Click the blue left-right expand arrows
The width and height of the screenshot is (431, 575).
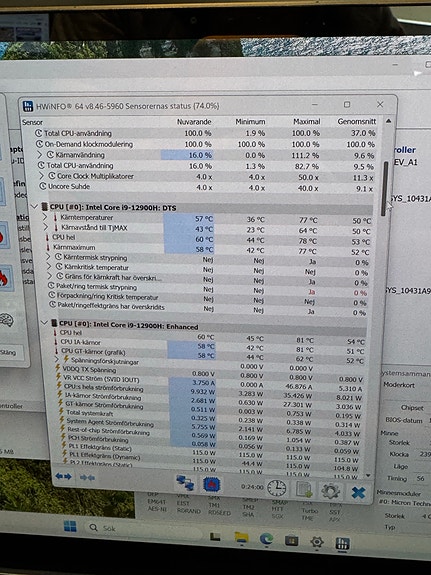(63, 476)
